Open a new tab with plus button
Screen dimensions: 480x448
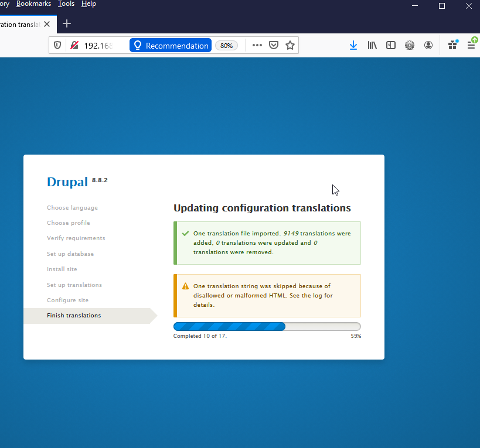[67, 24]
